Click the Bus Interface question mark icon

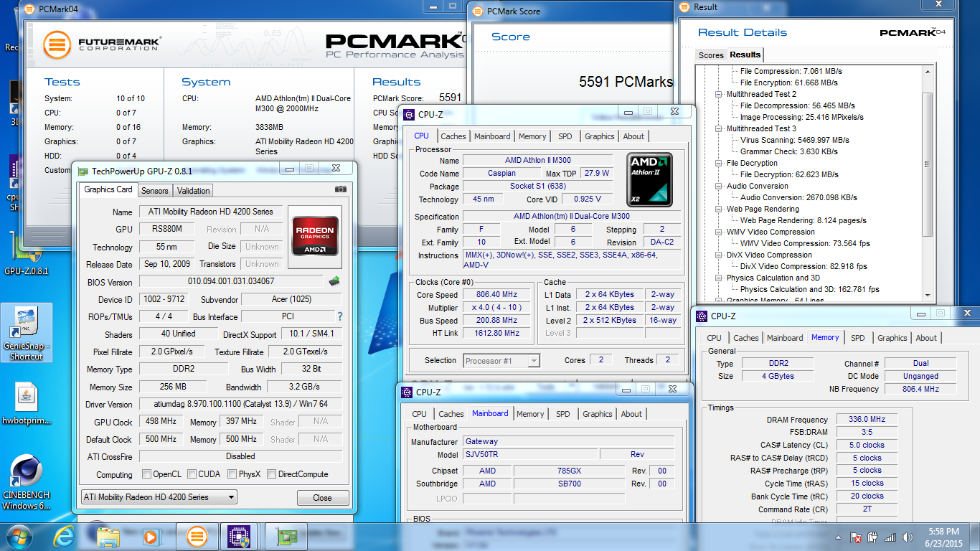click(x=340, y=316)
